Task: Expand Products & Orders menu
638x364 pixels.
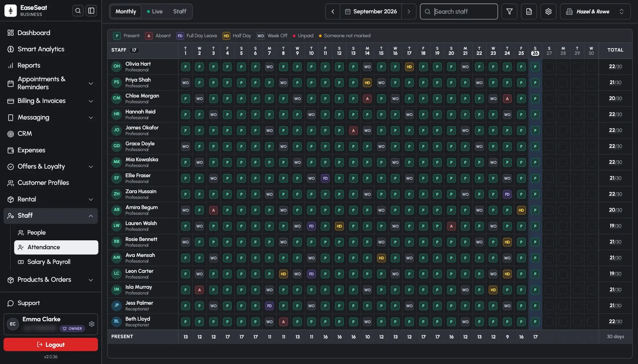Action: (x=51, y=280)
